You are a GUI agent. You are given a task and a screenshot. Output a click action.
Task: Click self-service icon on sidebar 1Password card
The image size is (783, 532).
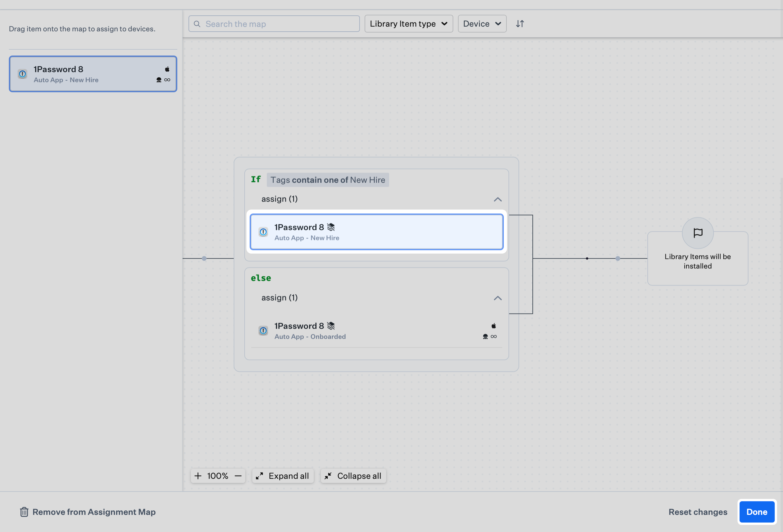(159, 80)
